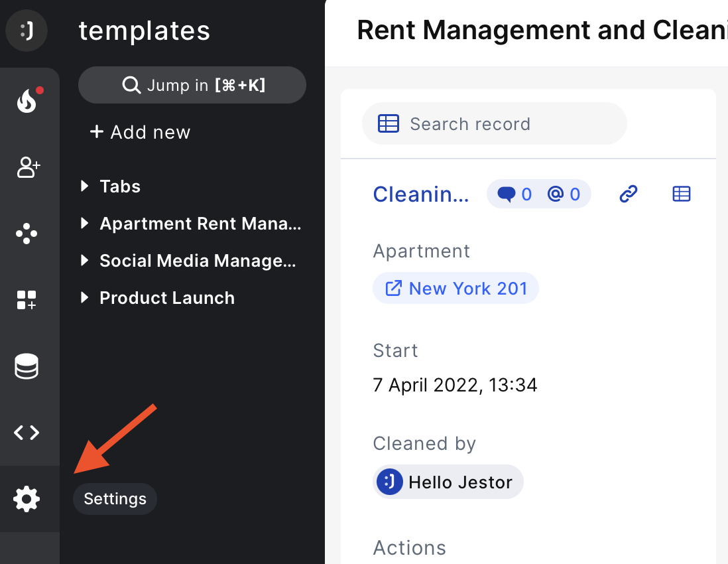The height and width of the screenshot is (564, 728).
Task: Open the Settings gear icon
Action: tap(27, 499)
